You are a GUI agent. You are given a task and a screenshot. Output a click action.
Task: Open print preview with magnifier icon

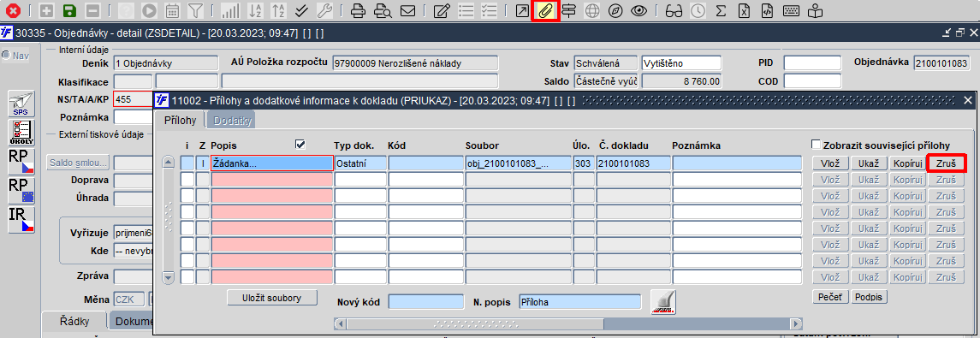pyautogui.click(x=383, y=10)
